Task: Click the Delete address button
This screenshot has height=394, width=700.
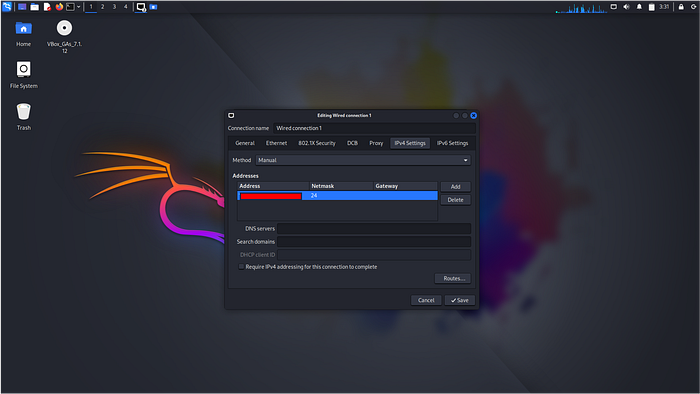Action: pyautogui.click(x=455, y=200)
